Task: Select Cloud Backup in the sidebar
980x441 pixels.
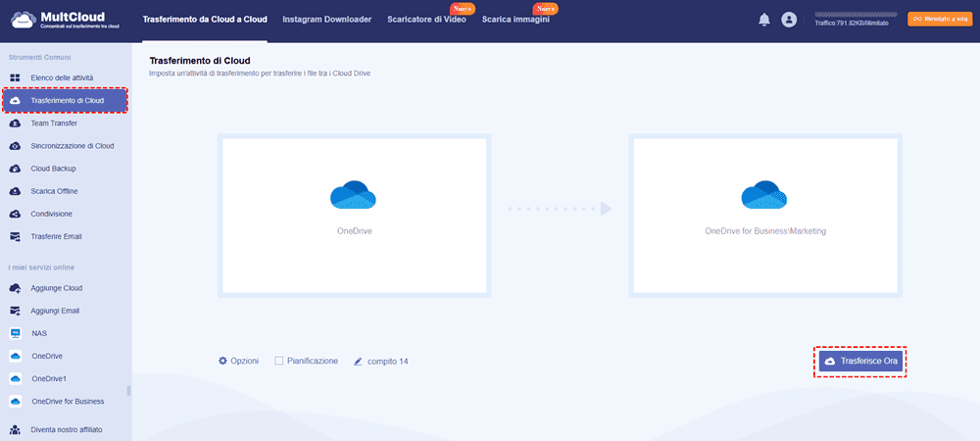Action: click(x=54, y=169)
